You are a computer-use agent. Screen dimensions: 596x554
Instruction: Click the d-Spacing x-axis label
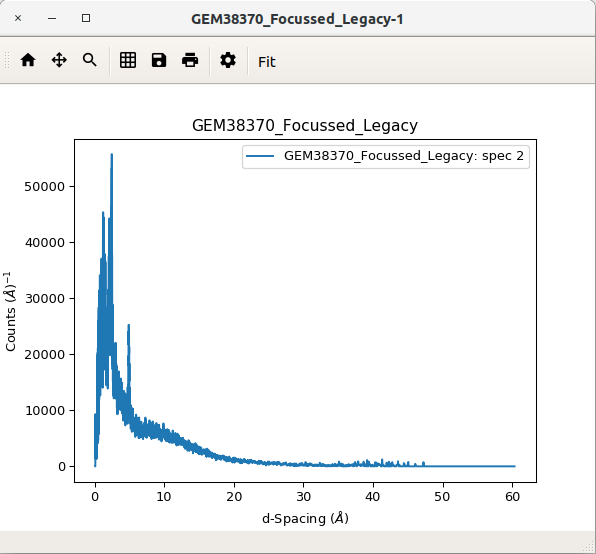(305, 518)
